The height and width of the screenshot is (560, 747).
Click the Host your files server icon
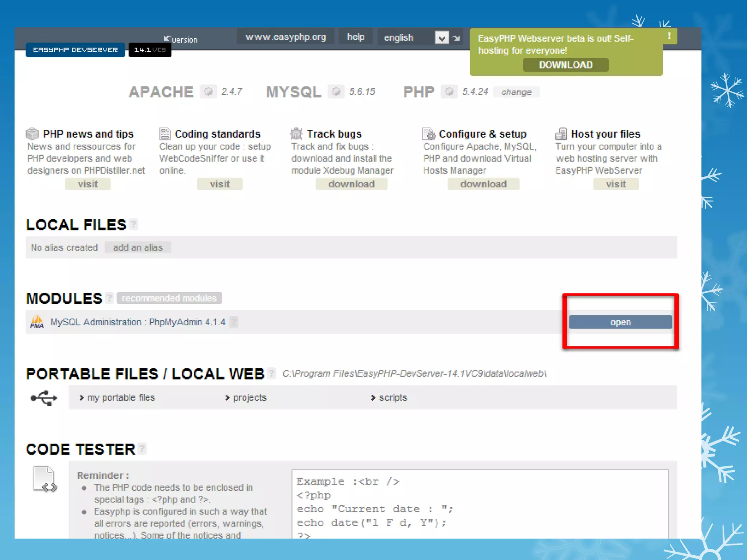(x=561, y=134)
